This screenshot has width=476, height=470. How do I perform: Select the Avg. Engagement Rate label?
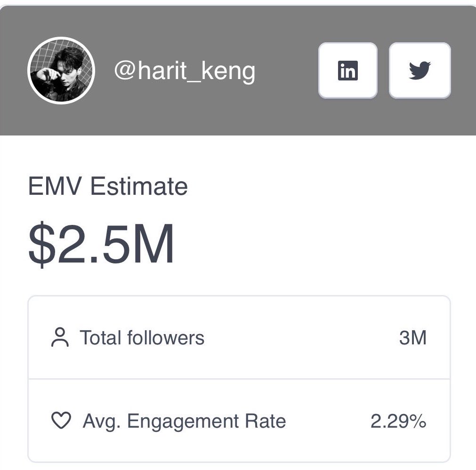pos(184,421)
